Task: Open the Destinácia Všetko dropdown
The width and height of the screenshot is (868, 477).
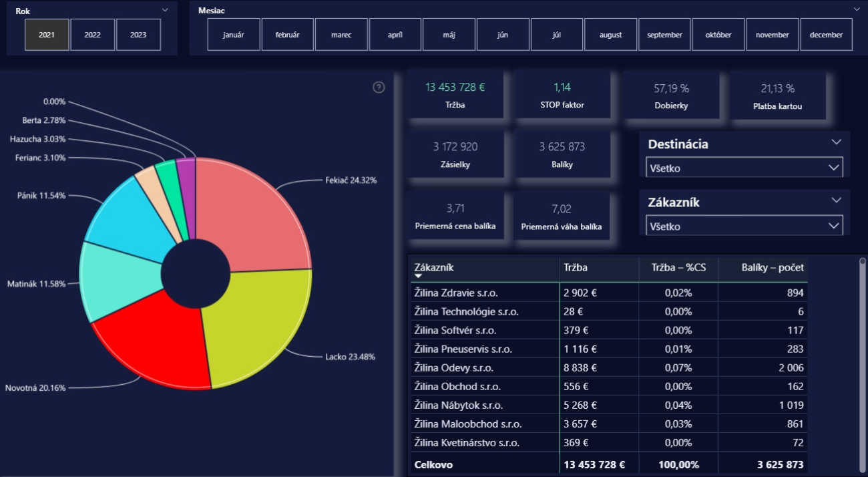Action: click(x=744, y=168)
